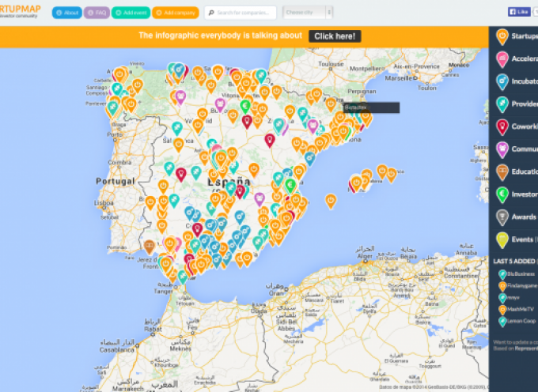Open the green Investor marker near Vitoria
This screenshot has width=538, height=392.
coord(245,106)
